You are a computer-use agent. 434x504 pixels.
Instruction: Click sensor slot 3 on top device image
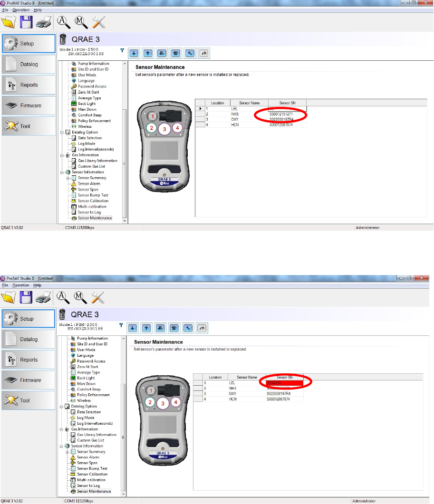(x=164, y=129)
